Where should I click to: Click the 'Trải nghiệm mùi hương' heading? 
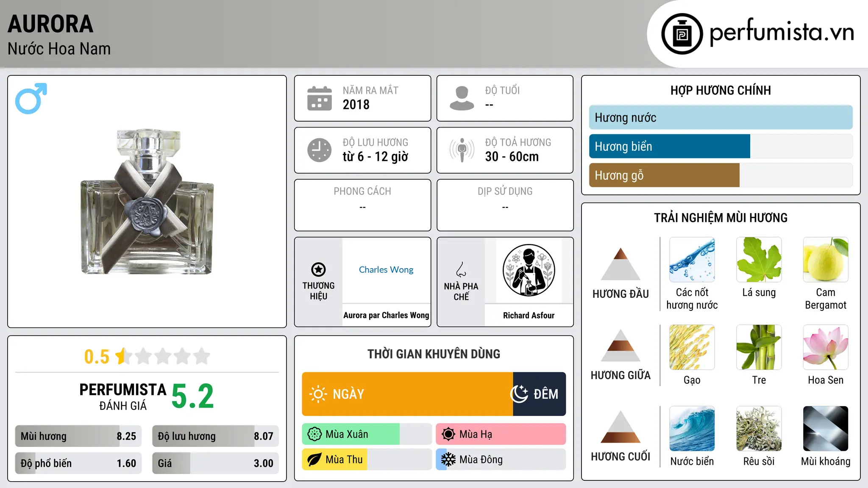point(721,218)
